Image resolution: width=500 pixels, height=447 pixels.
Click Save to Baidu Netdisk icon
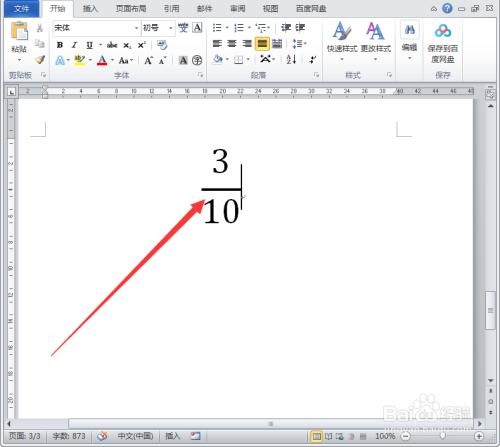[x=443, y=43]
